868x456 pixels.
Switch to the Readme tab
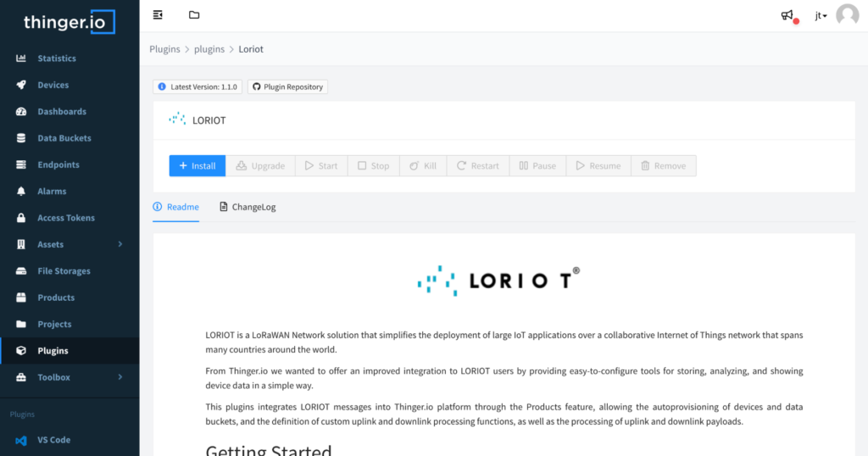tap(176, 207)
